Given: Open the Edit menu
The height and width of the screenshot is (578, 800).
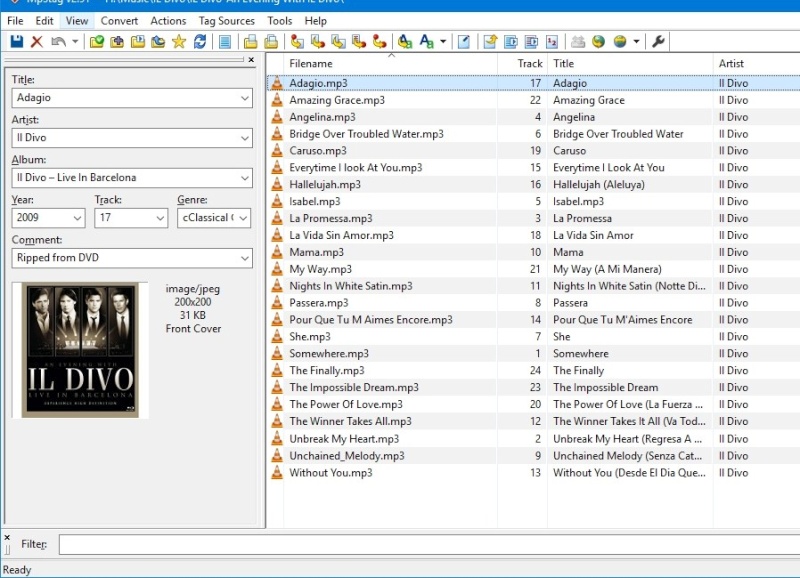Looking at the screenshot, I should [x=44, y=21].
